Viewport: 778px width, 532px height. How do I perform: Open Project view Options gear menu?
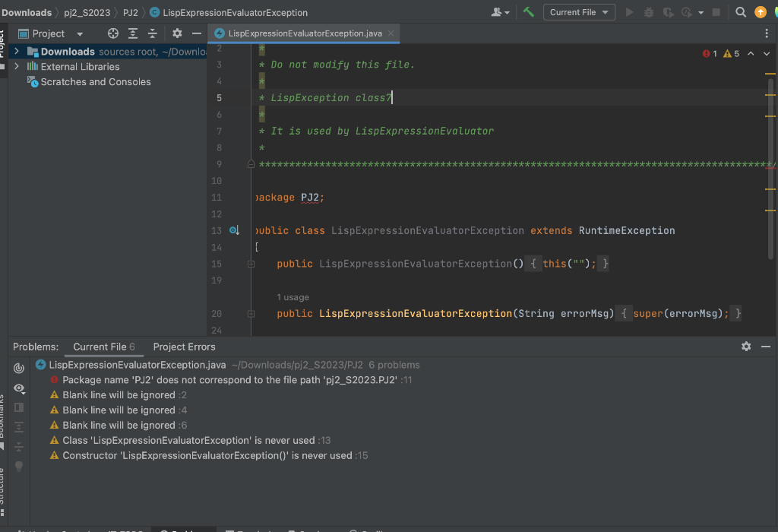(176, 33)
